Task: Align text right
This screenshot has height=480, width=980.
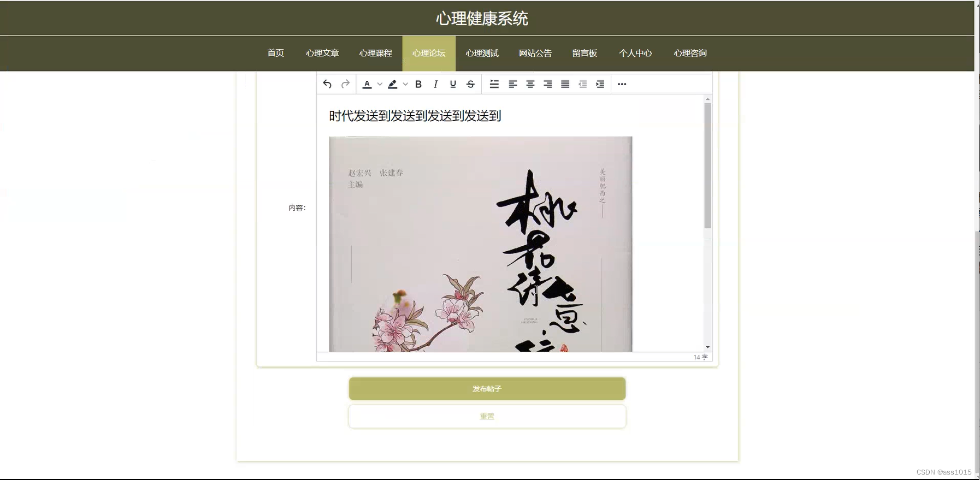Action: [548, 84]
